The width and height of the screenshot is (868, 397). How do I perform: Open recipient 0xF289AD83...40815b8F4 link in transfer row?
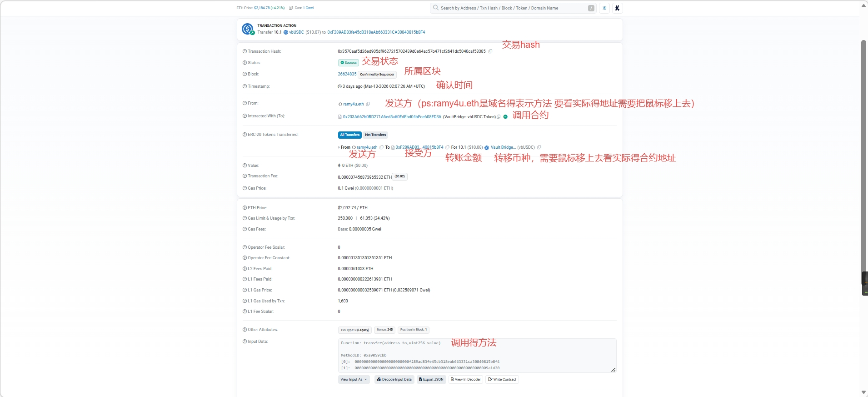coord(419,147)
